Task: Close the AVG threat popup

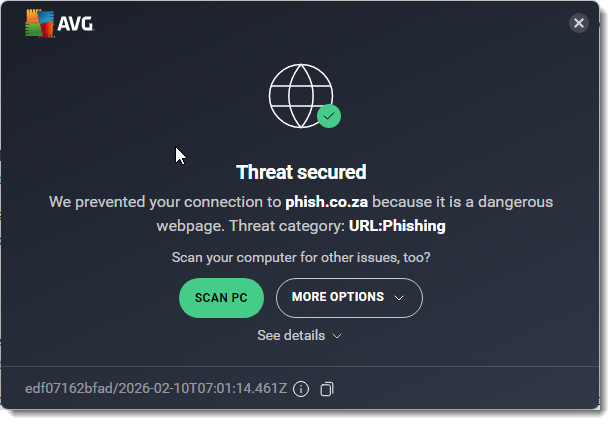Action: point(578,24)
